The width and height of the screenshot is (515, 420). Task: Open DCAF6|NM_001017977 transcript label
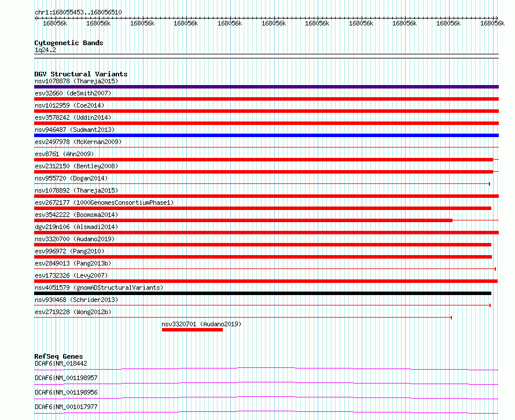coord(66,407)
